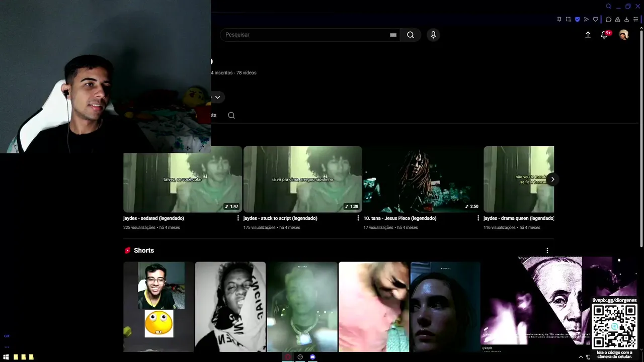Open the OBS Studio taskbar icon
The width and height of the screenshot is (644, 362).
[x=300, y=357]
